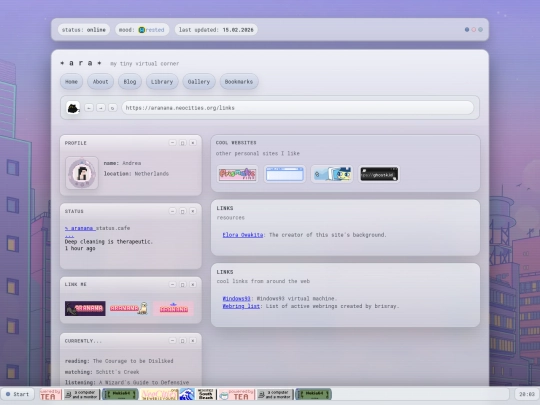This screenshot has height=405, width=540.
Task: Click the mood emoji icon beside rested
Action: coord(142,30)
